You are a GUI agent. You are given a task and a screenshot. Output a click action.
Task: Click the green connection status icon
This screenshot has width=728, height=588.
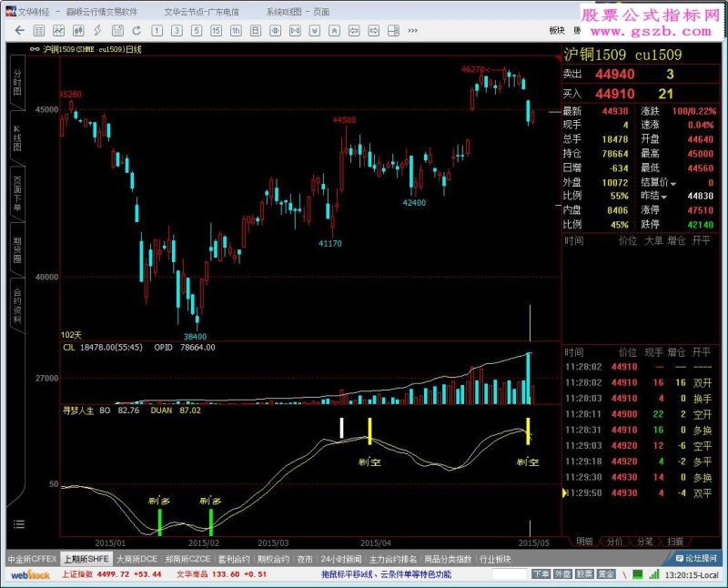point(638,574)
